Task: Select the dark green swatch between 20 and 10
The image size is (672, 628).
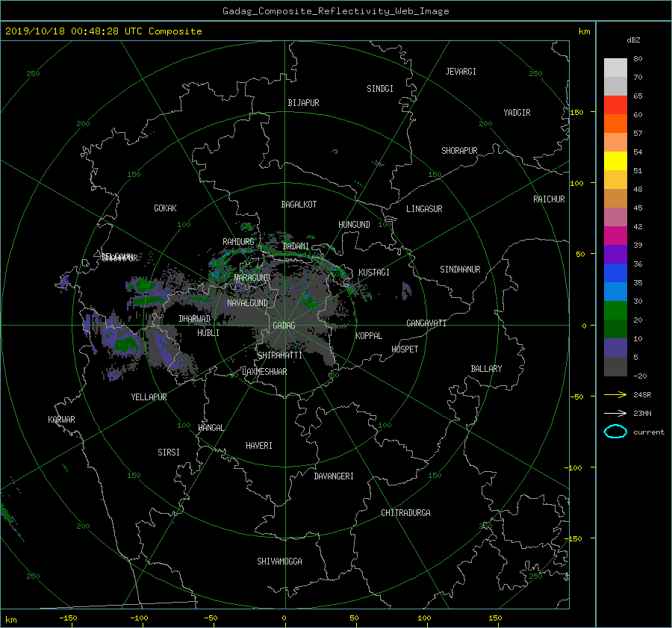Action: pos(615,329)
